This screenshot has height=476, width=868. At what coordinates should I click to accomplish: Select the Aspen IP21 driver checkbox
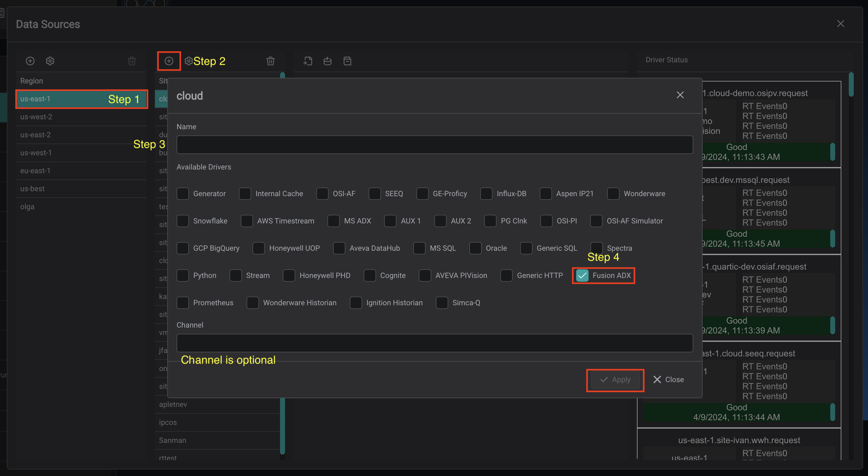[546, 194]
